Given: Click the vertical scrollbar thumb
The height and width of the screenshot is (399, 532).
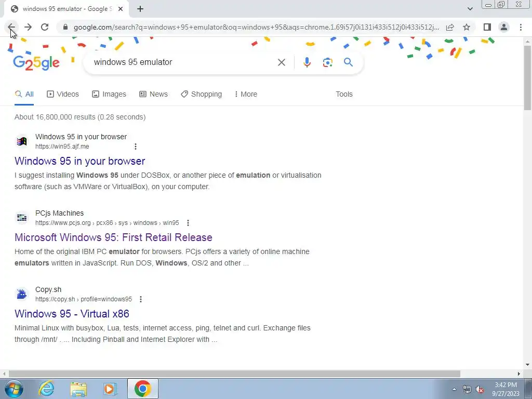Looking at the screenshot, I should click(527, 77).
